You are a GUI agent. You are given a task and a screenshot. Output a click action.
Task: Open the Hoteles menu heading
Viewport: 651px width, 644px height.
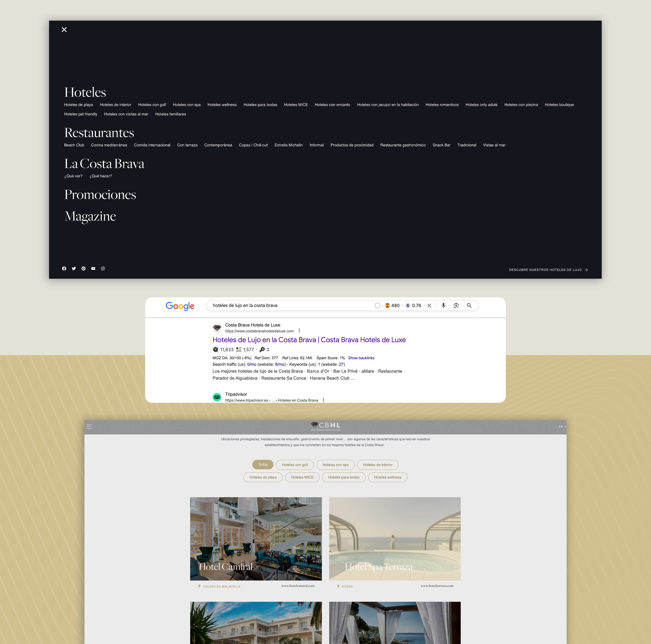tap(85, 92)
